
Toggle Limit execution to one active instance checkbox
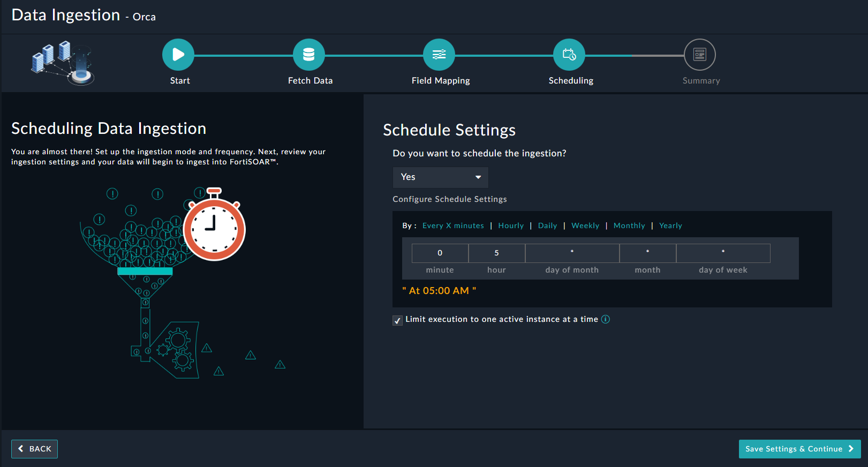coord(397,320)
